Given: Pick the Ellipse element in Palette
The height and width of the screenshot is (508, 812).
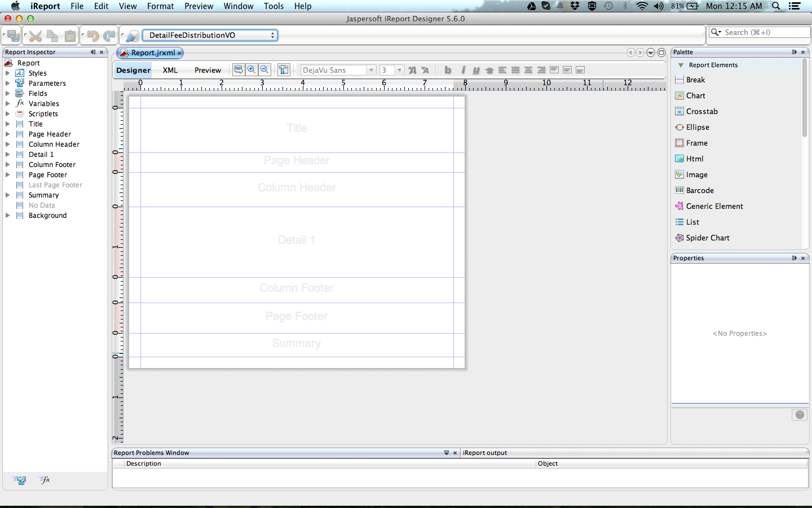Looking at the screenshot, I should point(698,128).
